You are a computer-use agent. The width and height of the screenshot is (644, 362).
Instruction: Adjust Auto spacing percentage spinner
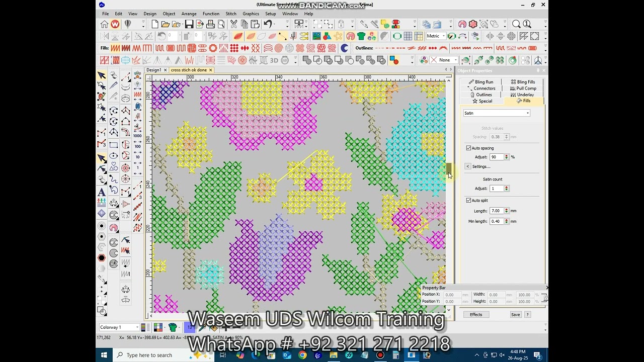[507, 157]
